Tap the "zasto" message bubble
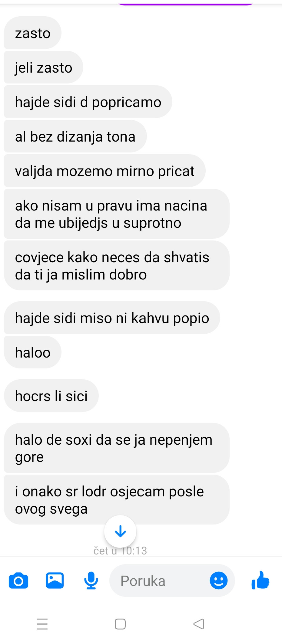Viewport: 282px width, 644px height. pos(33,33)
